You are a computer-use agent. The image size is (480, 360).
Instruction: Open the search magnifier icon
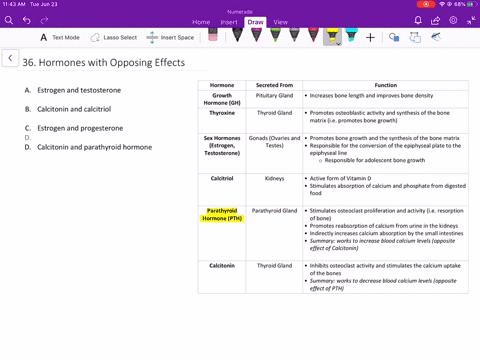coord(9,20)
